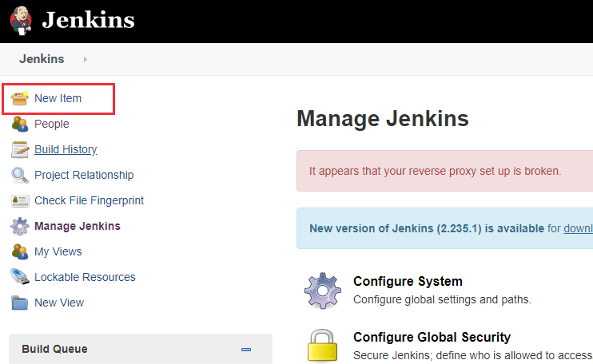Open the Project Relationship link
Screen dimensions: 593x364
(84, 175)
